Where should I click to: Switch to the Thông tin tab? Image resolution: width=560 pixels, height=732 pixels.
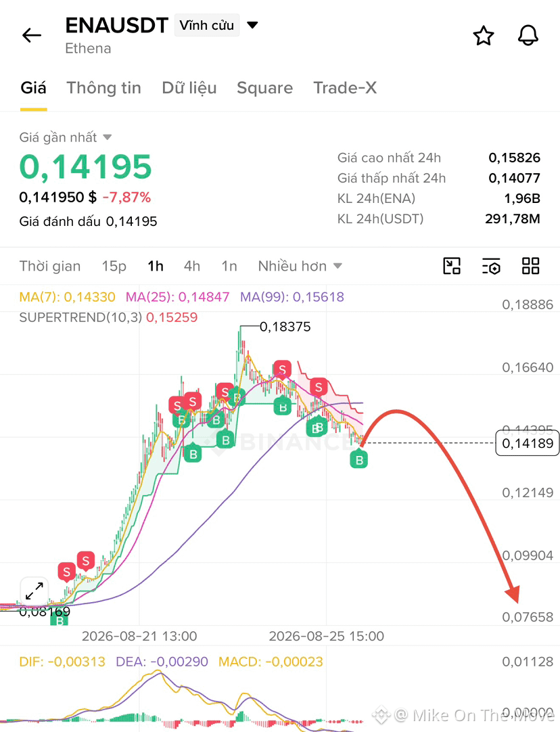(x=103, y=88)
